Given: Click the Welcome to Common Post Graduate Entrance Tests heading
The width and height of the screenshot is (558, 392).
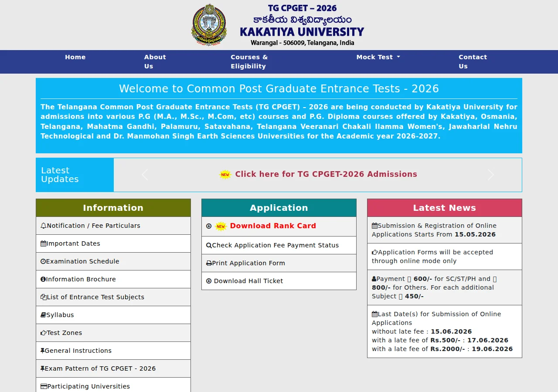Looking at the screenshot, I should coord(279,89).
